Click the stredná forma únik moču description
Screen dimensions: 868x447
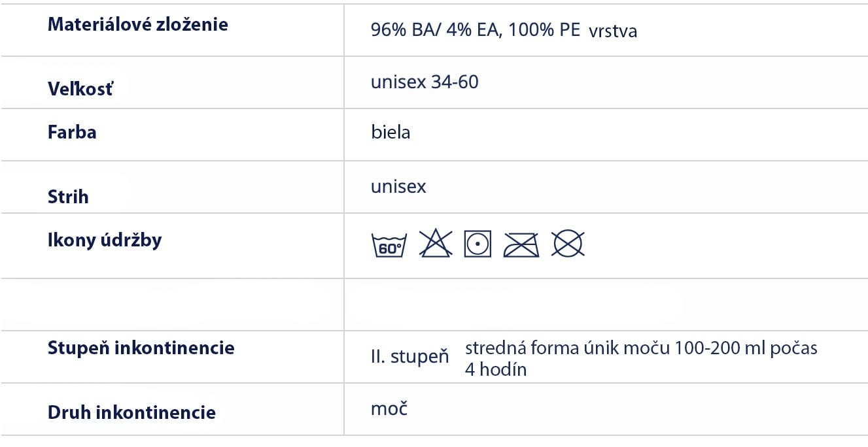[641, 358]
